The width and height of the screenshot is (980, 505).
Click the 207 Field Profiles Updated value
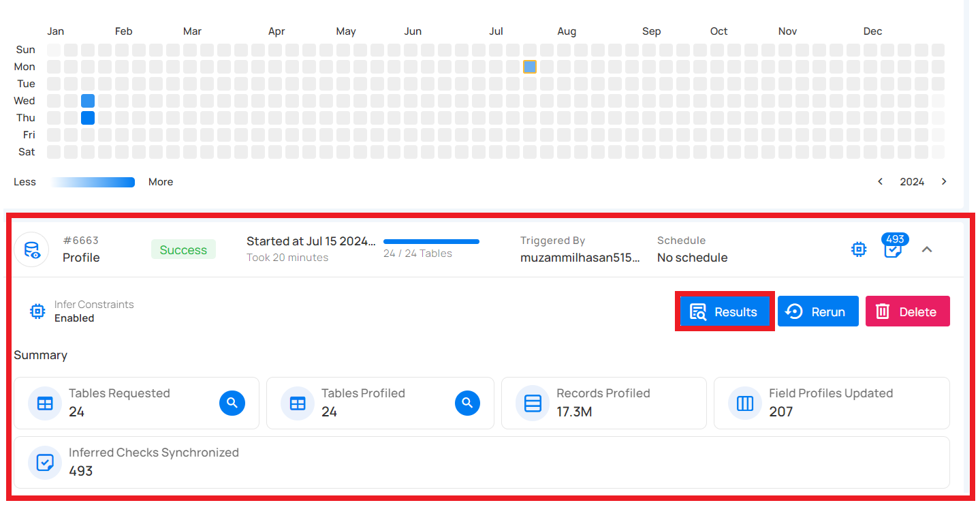(x=780, y=412)
